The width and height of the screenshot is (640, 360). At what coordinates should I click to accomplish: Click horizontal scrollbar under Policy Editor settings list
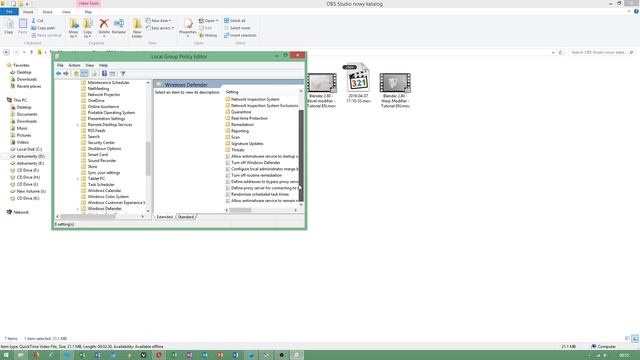(240, 210)
